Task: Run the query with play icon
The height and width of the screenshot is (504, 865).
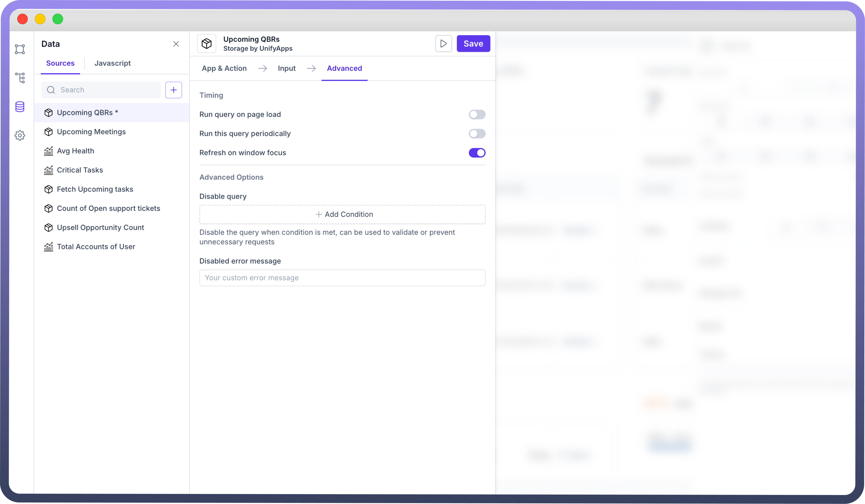Action: click(443, 44)
